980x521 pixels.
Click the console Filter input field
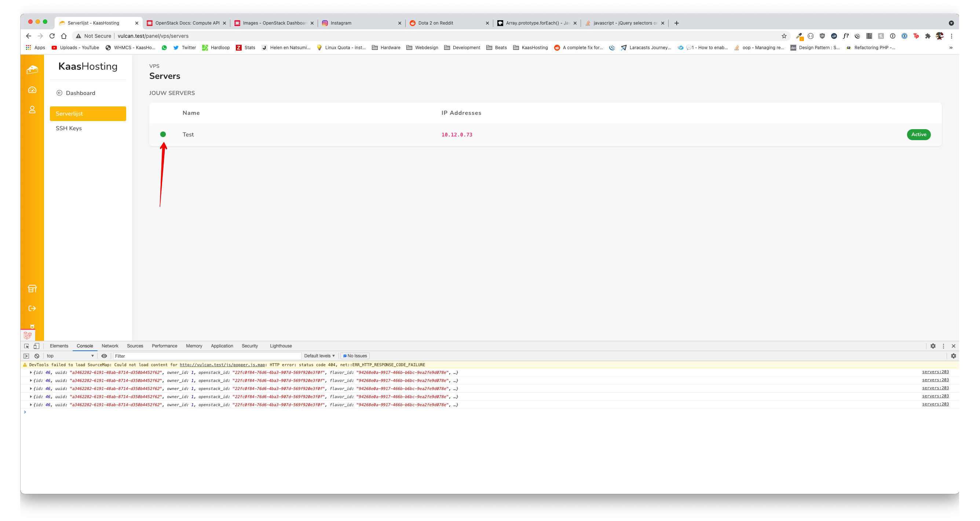click(207, 356)
